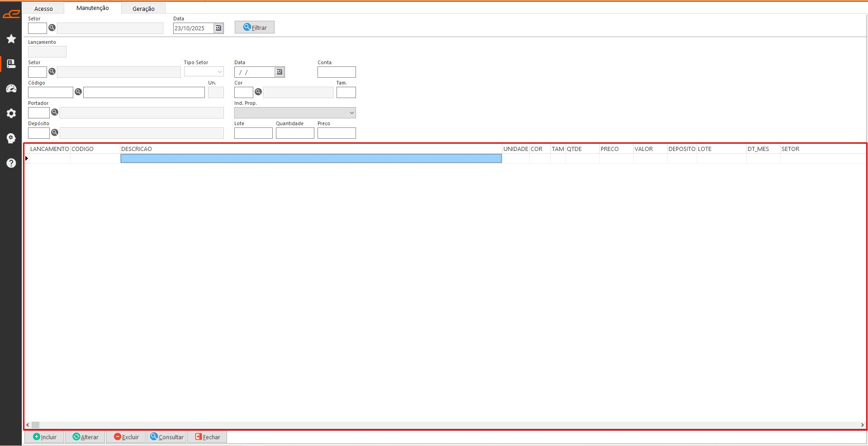Click search magnifier next to Código field
This screenshot has height=446, width=868.
[78, 92]
